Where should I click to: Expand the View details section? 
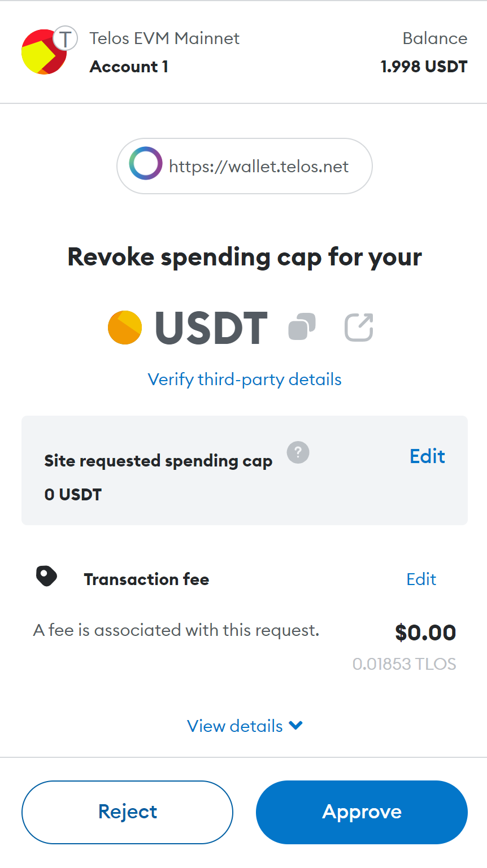point(245,726)
